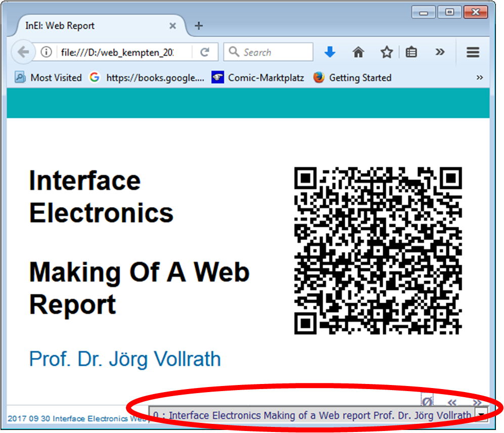The height and width of the screenshot is (433, 504).
Task: Open the slide selector dropdown
Action: [x=482, y=415]
